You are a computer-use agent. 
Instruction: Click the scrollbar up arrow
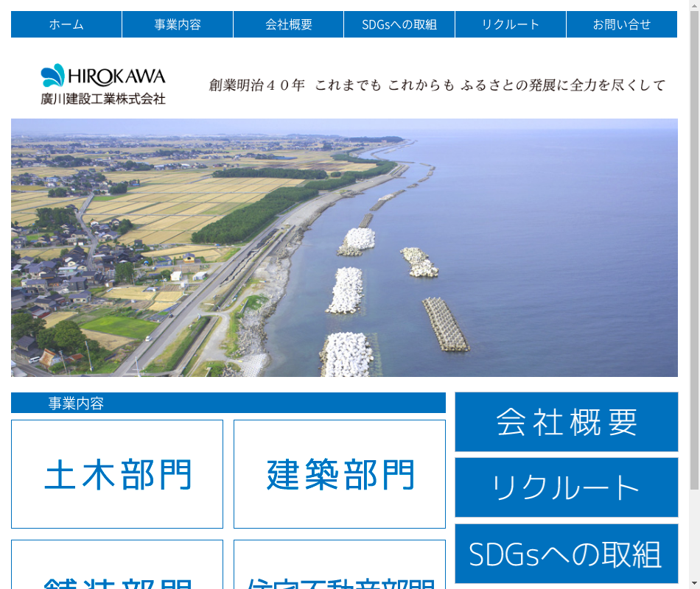click(x=694, y=5)
